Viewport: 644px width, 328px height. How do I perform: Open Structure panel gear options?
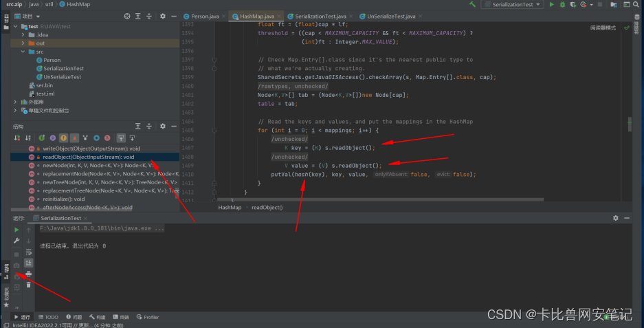point(163,127)
